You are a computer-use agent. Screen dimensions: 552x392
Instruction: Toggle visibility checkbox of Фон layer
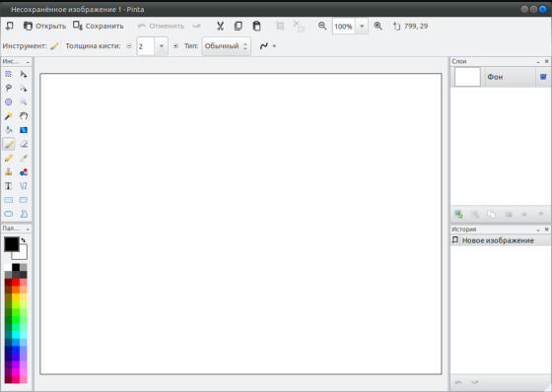[543, 77]
